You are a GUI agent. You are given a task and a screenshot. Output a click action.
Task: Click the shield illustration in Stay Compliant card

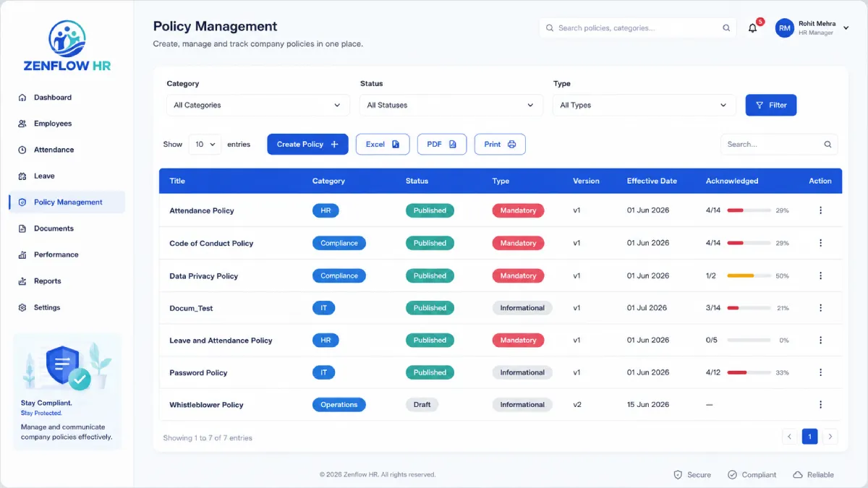63,366
